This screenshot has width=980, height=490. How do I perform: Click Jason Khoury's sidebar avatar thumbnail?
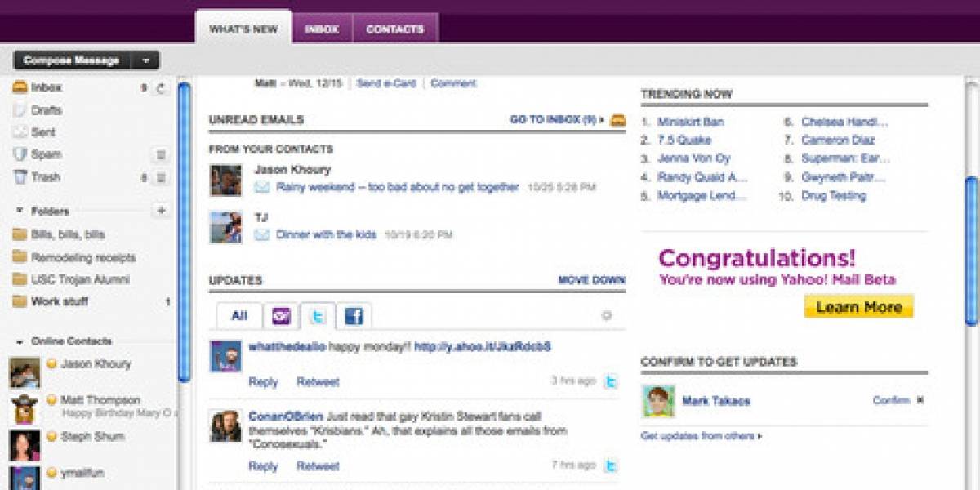pos(24,372)
